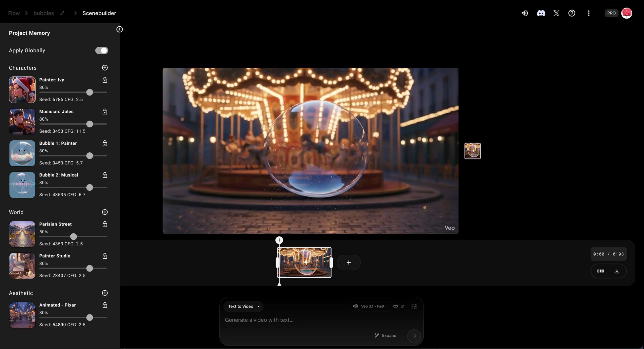Toggle the lock on Parisian Street

(x=105, y=224)
